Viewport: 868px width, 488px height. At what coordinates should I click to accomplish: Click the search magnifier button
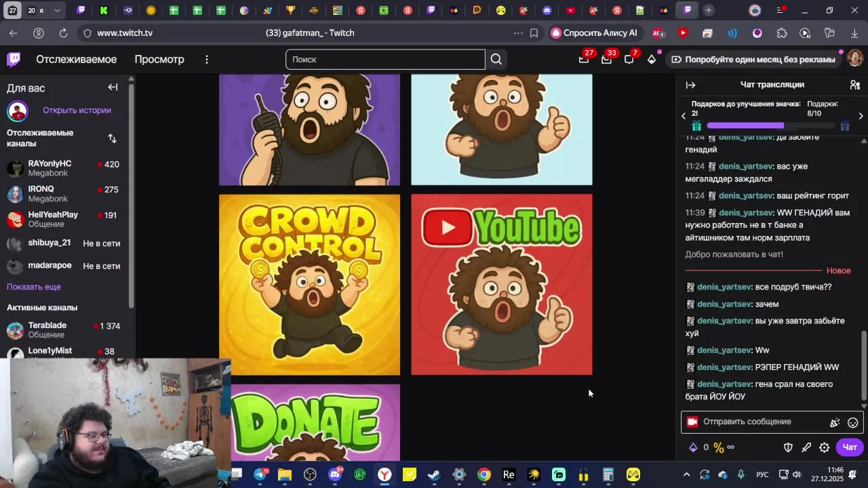pyautogui.click(x=496, y=59)
